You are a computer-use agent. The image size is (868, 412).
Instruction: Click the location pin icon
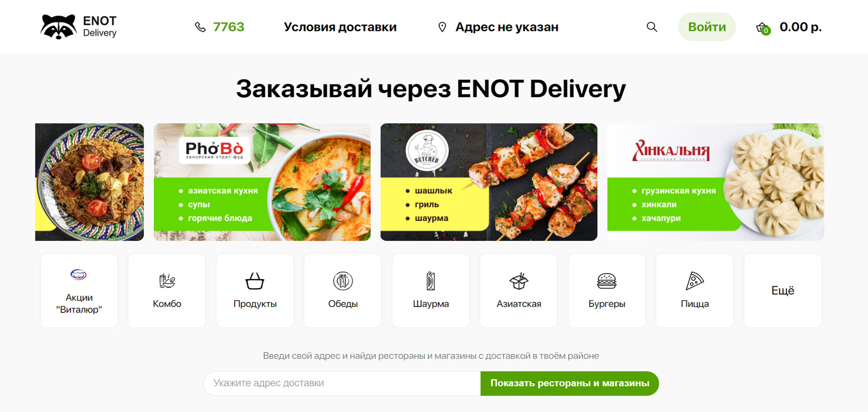coord(442,27)
